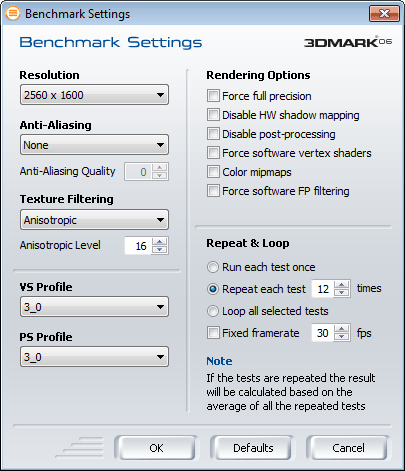Enable Force full precision checkbox
405x471 pixels.
pyautogui.click(x=213, y=96)
